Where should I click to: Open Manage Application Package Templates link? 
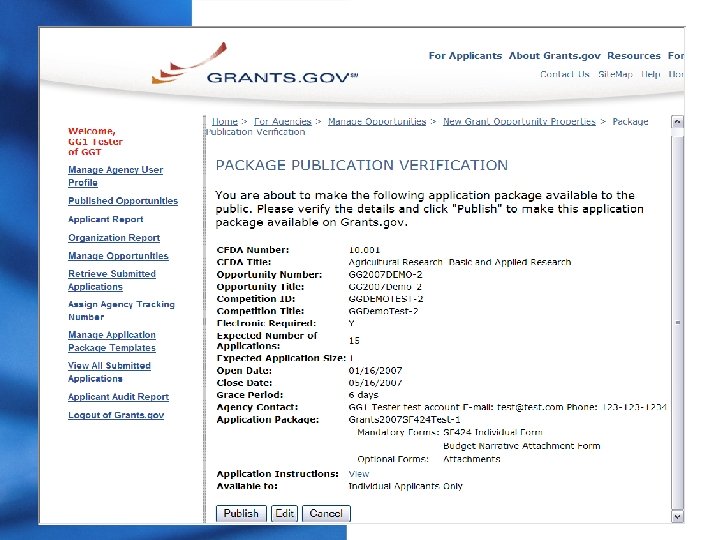[x=112, y=341]
